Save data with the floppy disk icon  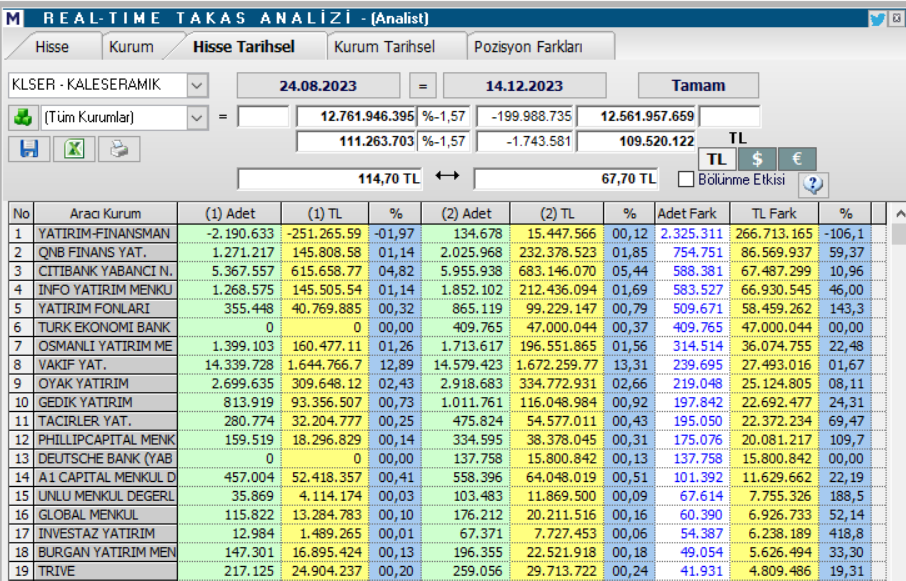29,149
